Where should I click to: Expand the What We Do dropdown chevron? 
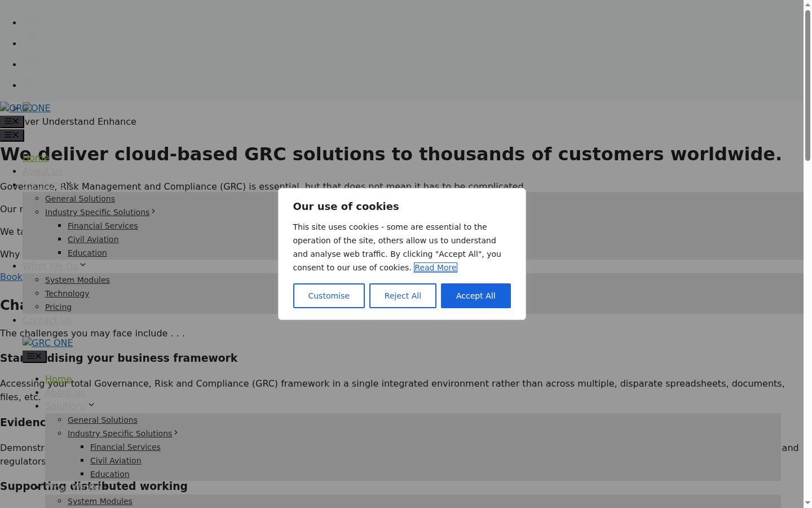(x=83, y=265)
